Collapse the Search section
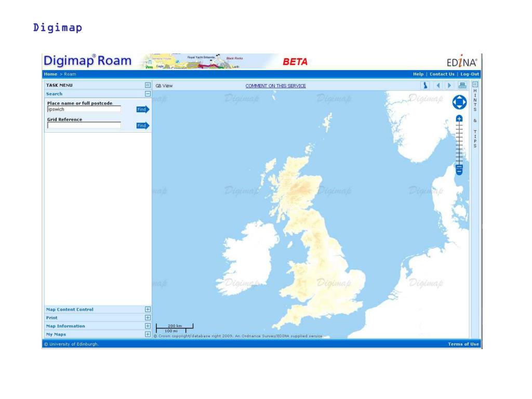The height and width of the screenshot is (399, 532). pos(148,94)
